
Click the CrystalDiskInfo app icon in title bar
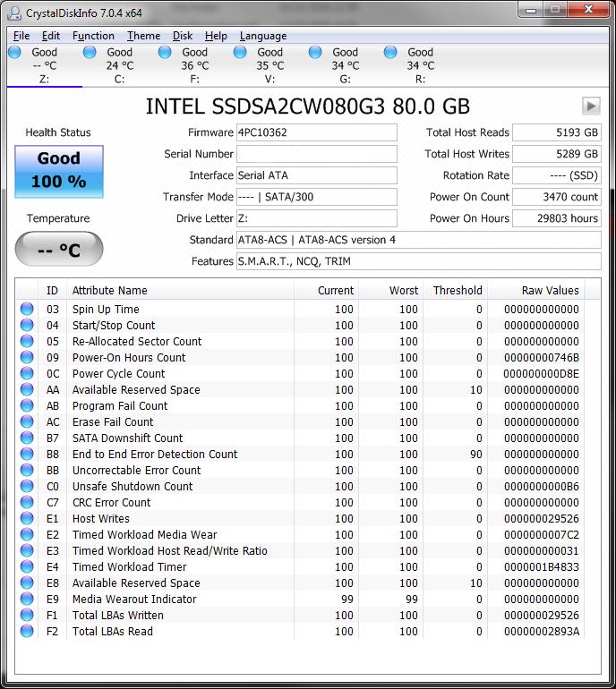14,13
